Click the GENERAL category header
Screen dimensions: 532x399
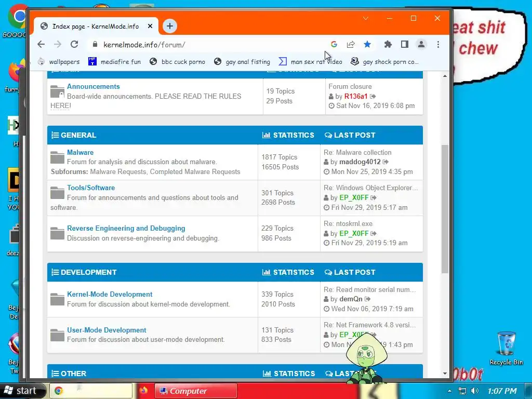coord(78,135)
